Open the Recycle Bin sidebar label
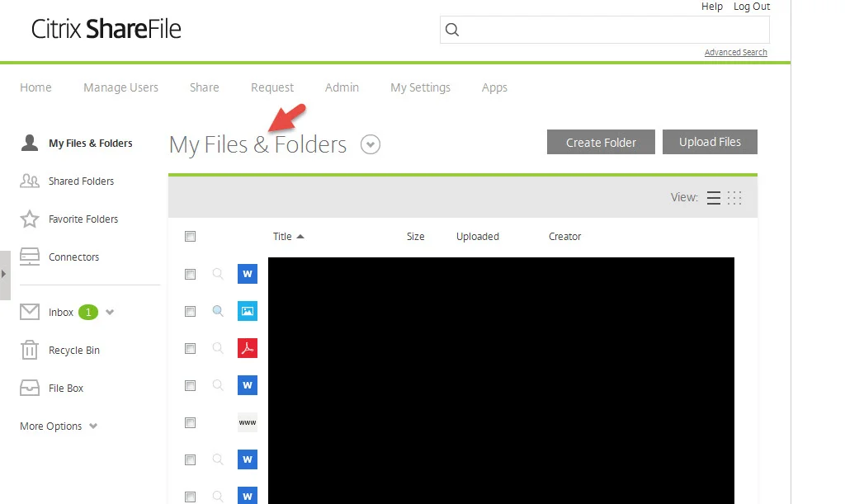 point(73,350)
